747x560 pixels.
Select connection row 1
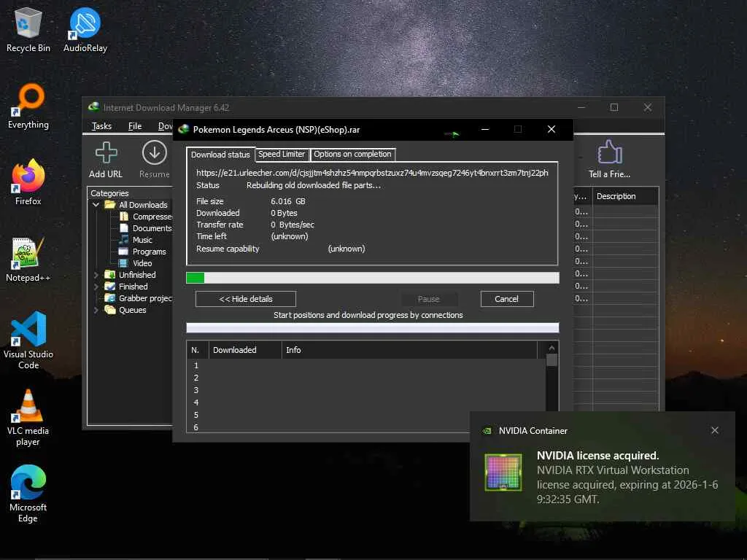coord(366,365)
